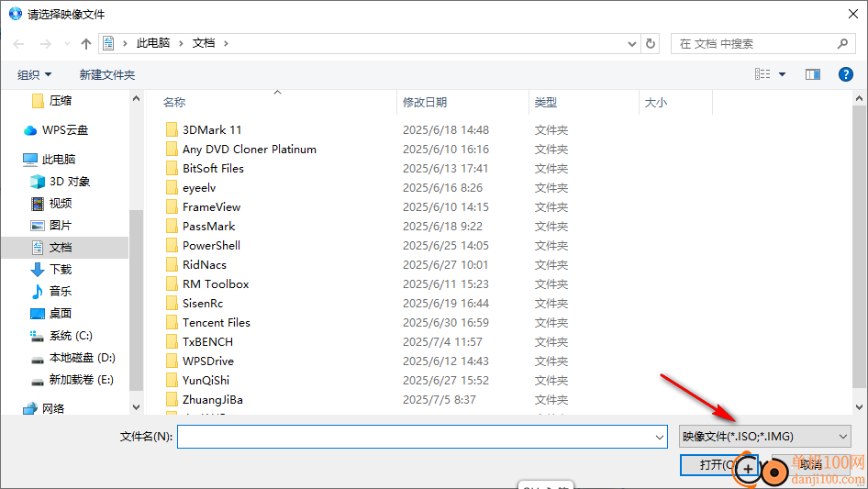Open the view options dropdown arrow
This screenshot has width=868, height=489.
tap(782, 74)
